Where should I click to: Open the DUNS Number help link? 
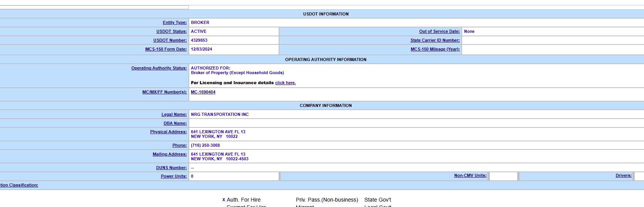[172, 168]
